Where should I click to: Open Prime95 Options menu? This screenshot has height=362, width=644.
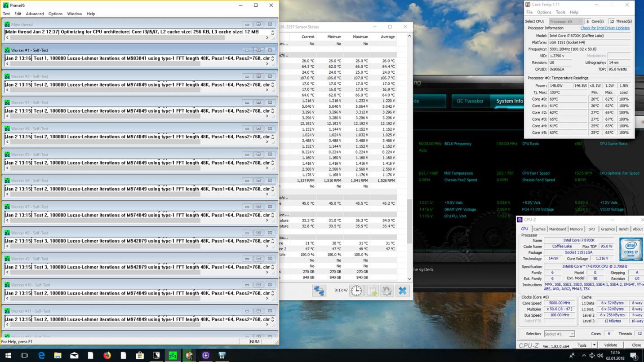55,14
